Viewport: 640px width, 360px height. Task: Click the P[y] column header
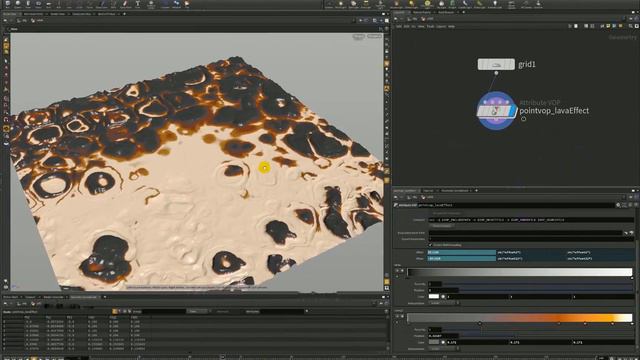tap(48, 317)
